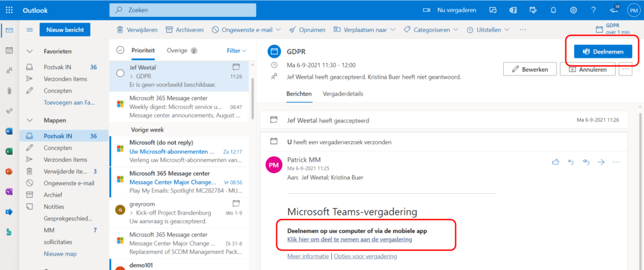This screenshot has height=270, width=644.
Task: Open Teams chat icon in header
Action: [x=493, y=10]
